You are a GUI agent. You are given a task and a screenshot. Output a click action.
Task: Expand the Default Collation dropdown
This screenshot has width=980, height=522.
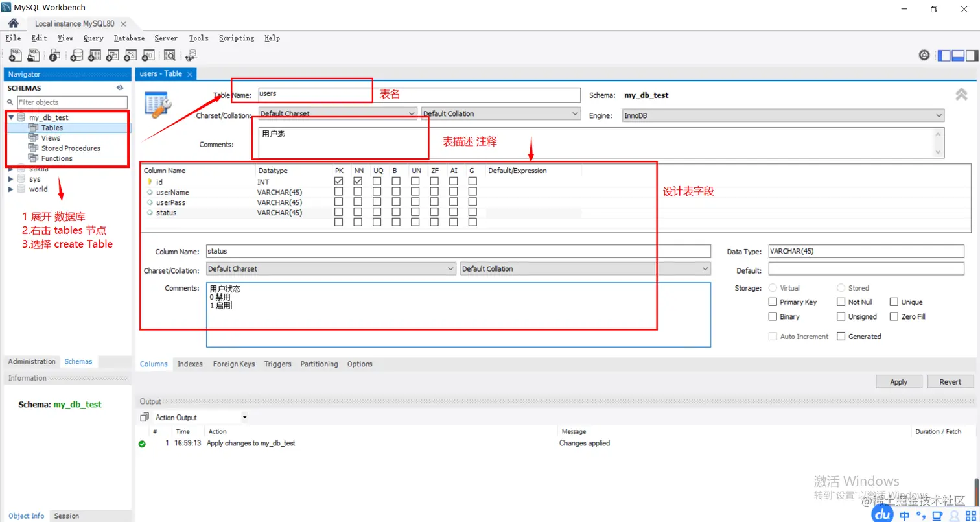pos(574,113)
